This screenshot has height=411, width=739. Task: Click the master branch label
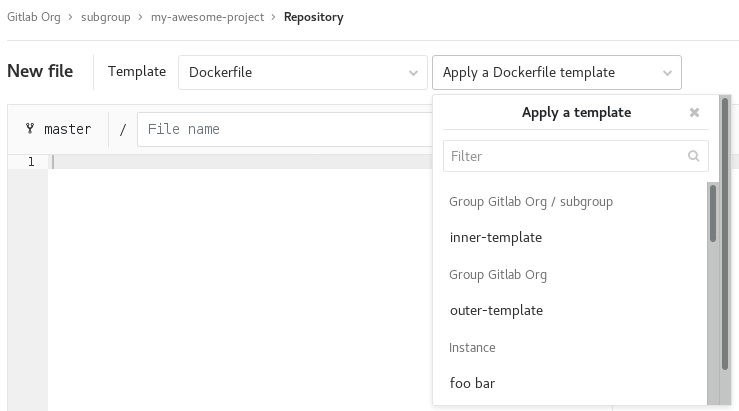pyautogui.click(x=67, y=129)
